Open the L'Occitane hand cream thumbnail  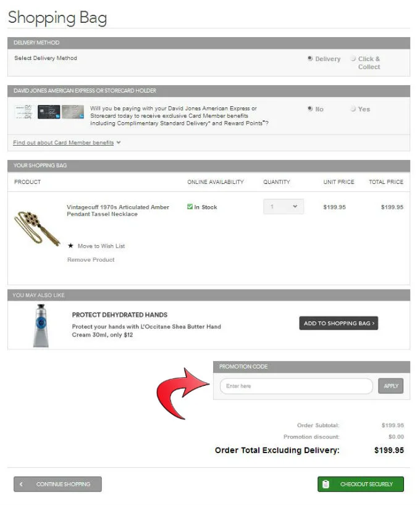click(41, 325)
